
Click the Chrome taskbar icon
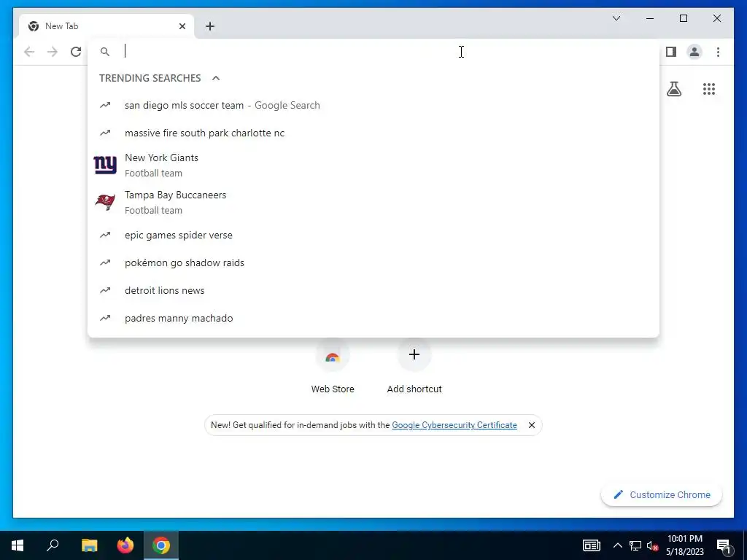point(161,545)
